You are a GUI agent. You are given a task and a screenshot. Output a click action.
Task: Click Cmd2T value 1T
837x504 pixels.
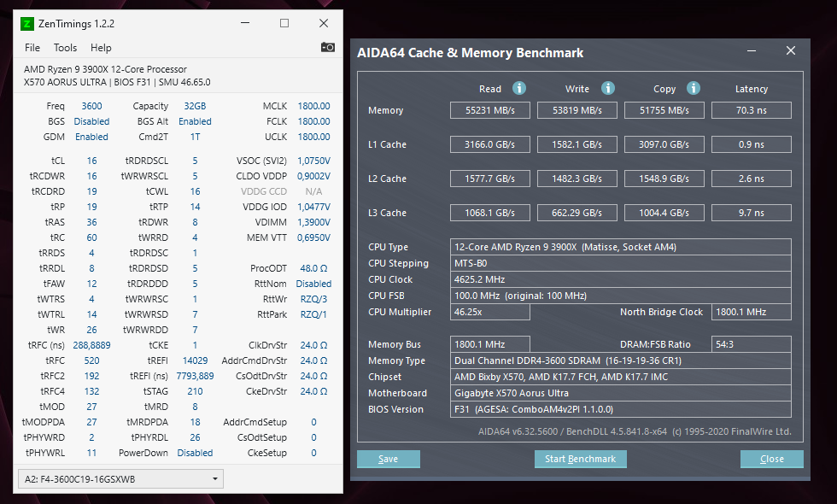click(x=195, y=138)
